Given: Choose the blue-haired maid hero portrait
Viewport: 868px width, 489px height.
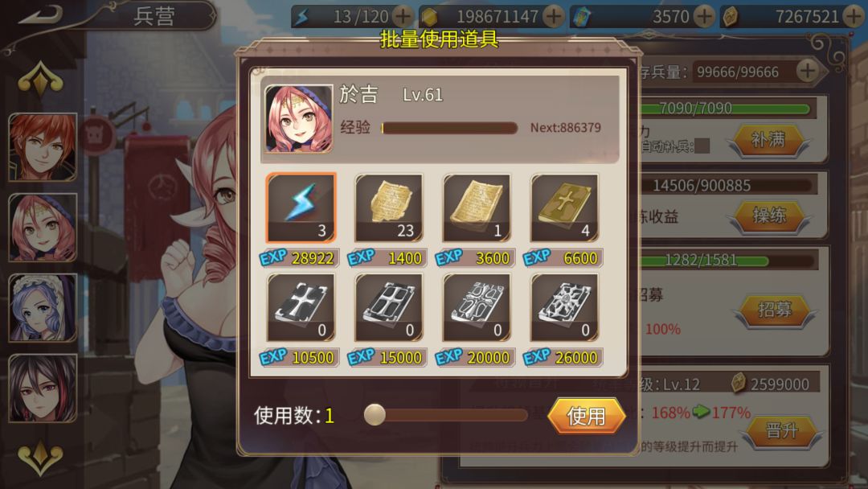Looking at the screenshot, I should (43, 308).
